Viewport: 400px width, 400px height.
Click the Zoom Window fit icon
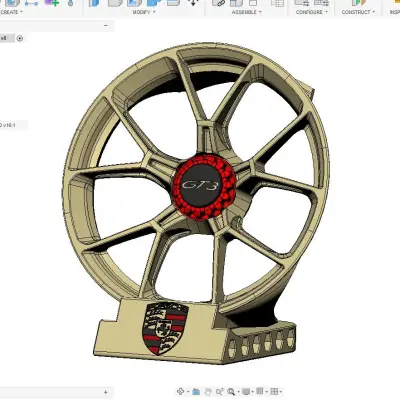point(231,391)
